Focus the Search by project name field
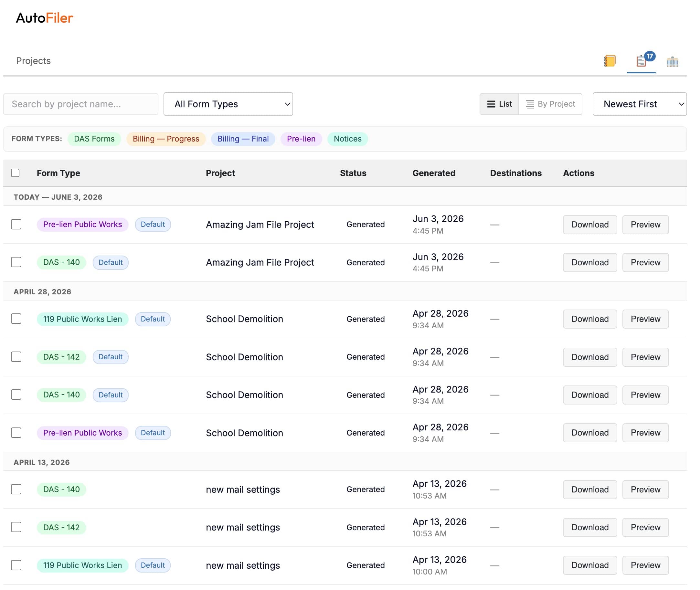 pyautogui.click(x=81, y=105)
